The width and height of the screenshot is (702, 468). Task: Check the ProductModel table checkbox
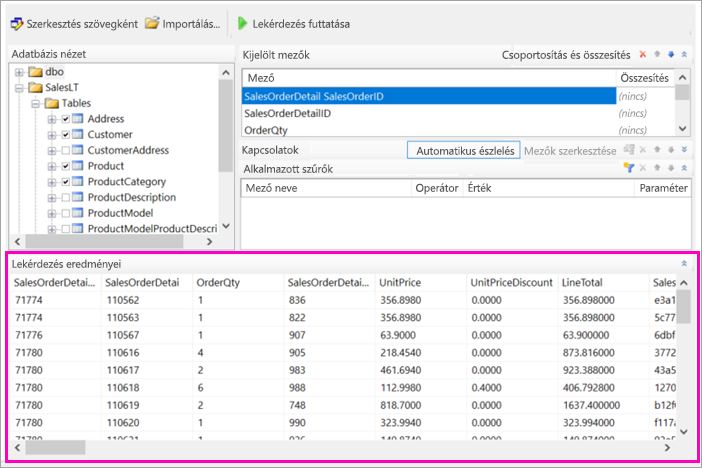tap(66, 213)
